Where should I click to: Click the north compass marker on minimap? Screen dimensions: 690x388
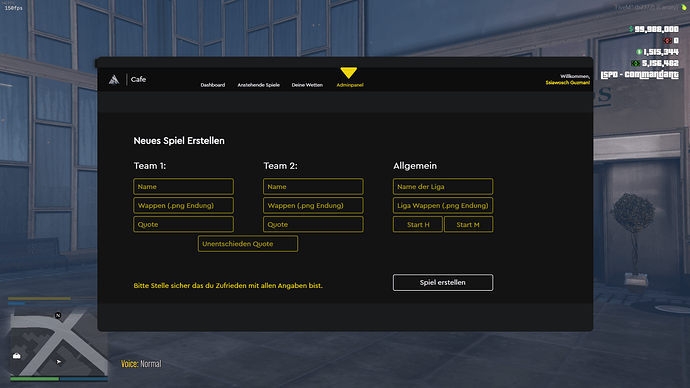(x=58, y=315)
